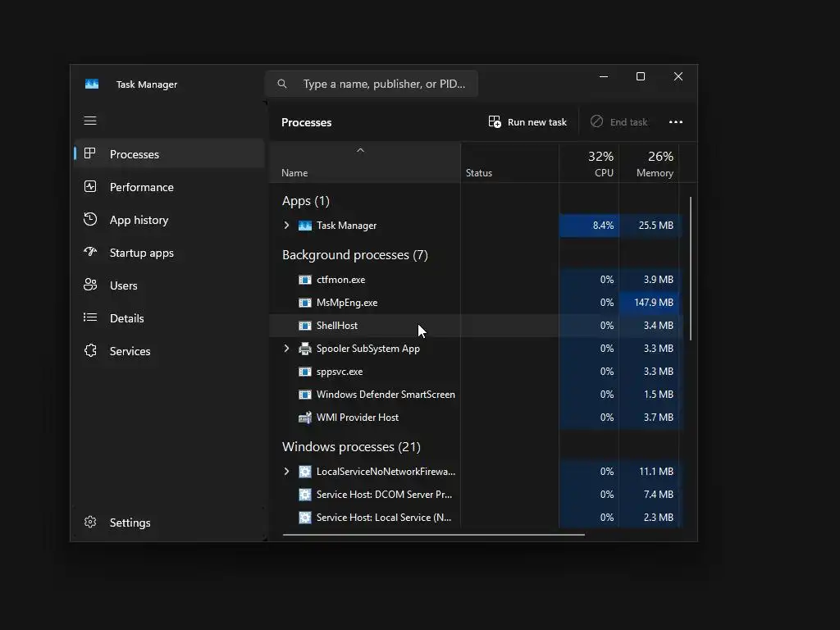Click the ShellHost process icon
Viewport: 840px width, 630px height.
pyautogui.click(x=305, y=326)
